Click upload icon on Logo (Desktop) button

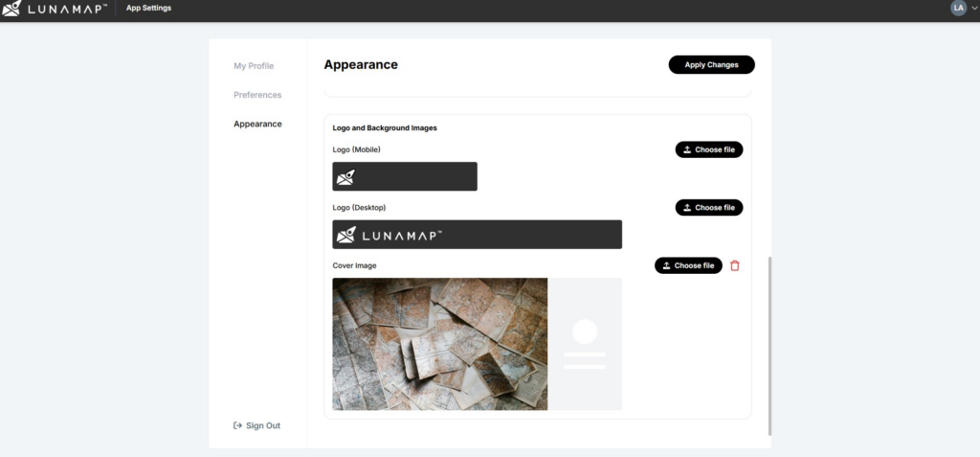click(687, 208)
